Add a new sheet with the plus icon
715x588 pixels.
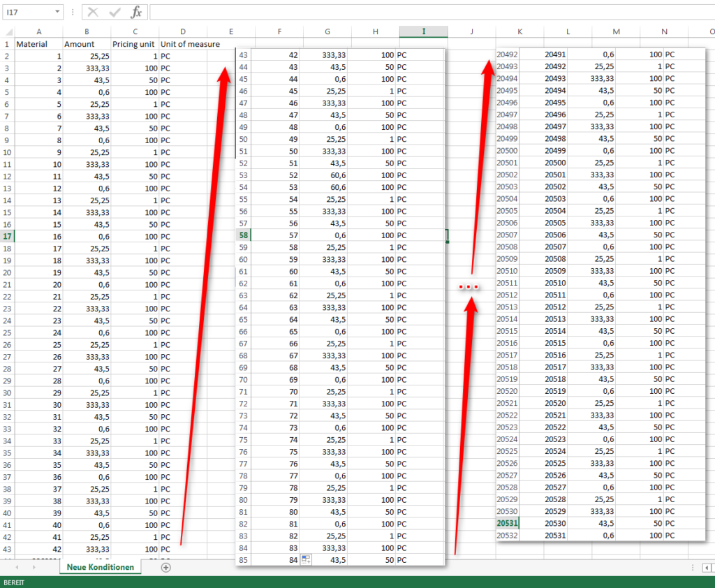(x=166, y=568)
